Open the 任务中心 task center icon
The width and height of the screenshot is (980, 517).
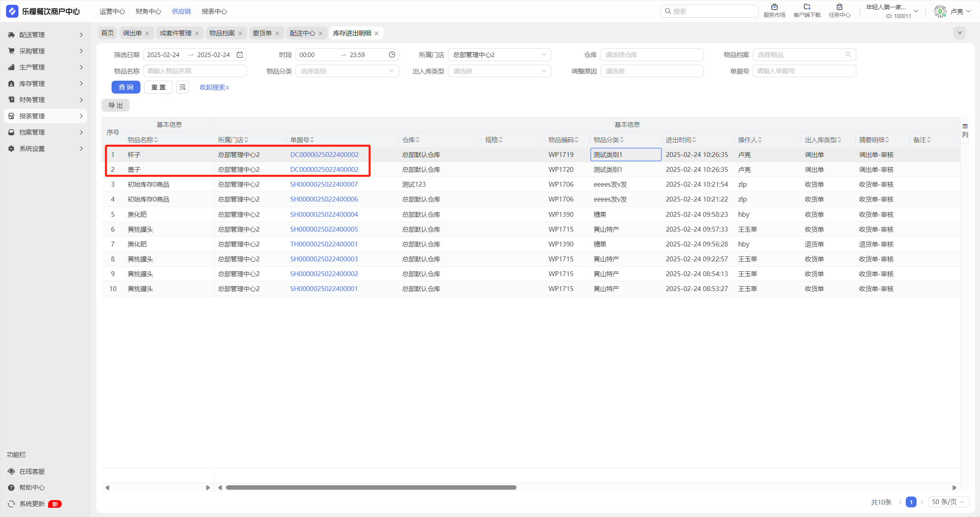click(x=839, y=7)
